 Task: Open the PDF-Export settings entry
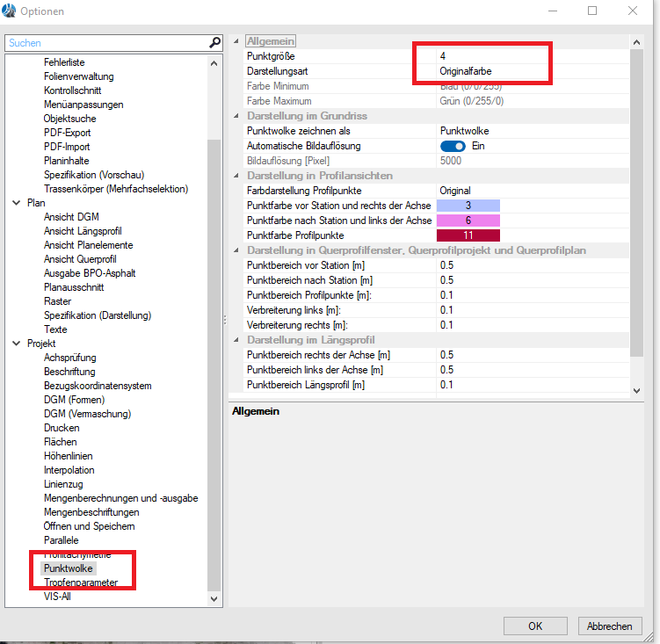[x=67, y=133]
